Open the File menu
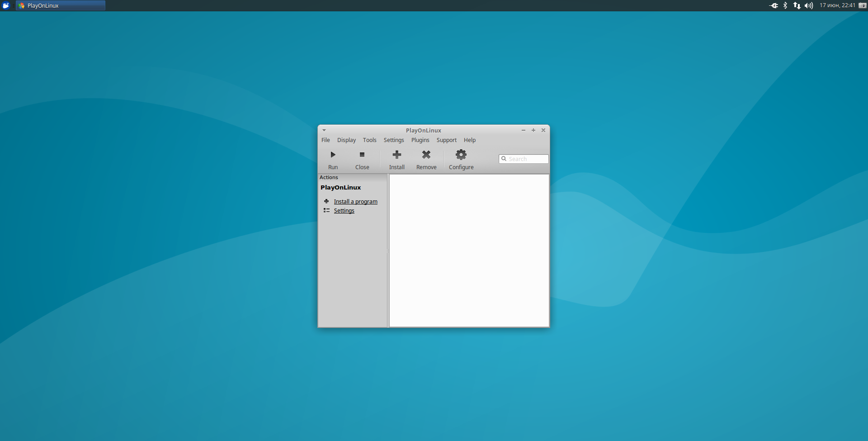Screen dimensions: 868x441 coord(325,140)
